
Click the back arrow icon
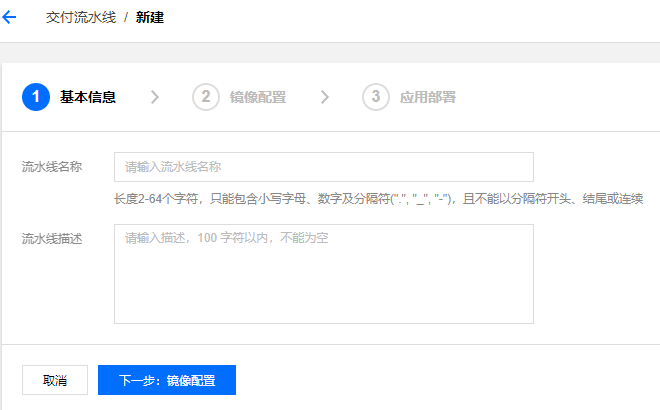click(10, 18)
